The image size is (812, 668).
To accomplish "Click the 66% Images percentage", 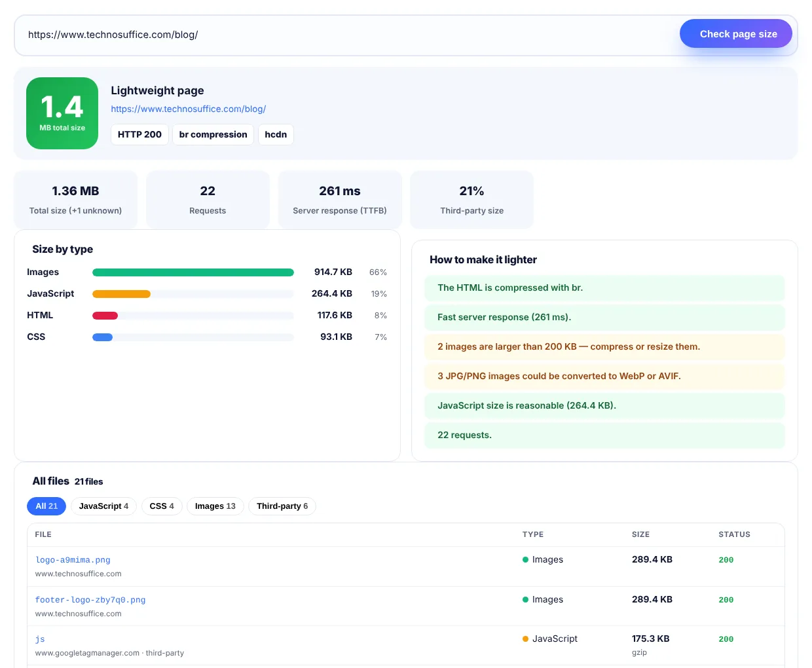I will point(378,272).
